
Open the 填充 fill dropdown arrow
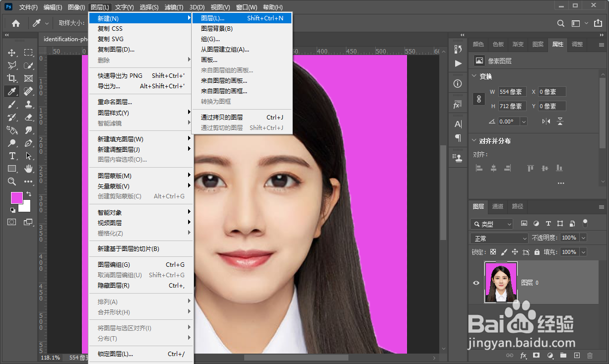(583, 252)
